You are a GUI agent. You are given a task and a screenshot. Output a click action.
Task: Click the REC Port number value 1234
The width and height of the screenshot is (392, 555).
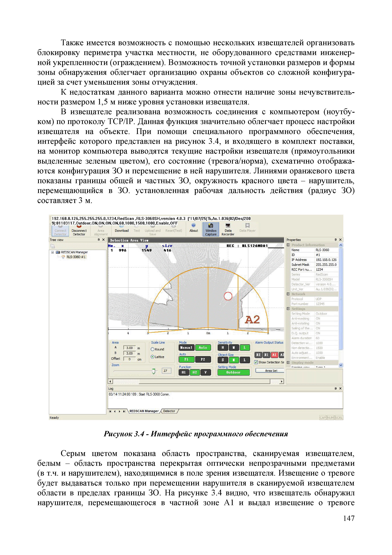[319, 270]
